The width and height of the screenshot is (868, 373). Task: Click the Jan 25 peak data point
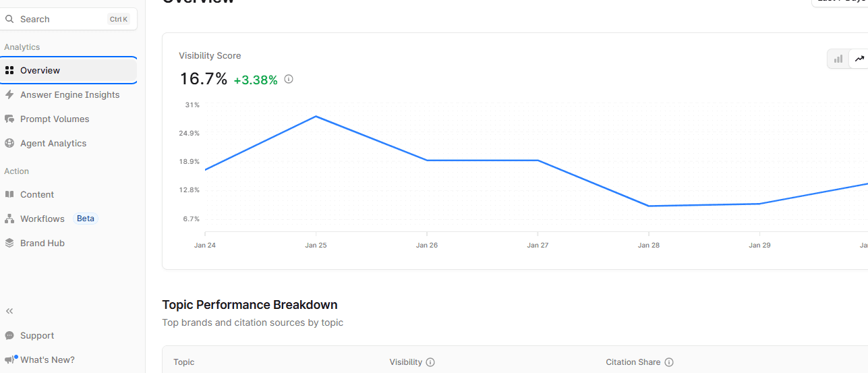[316, 117]
